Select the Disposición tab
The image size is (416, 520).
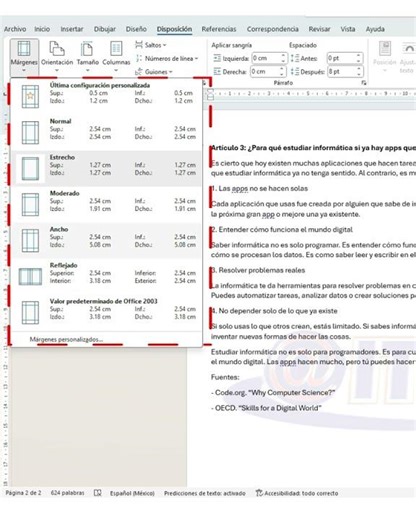pos(174,29)
